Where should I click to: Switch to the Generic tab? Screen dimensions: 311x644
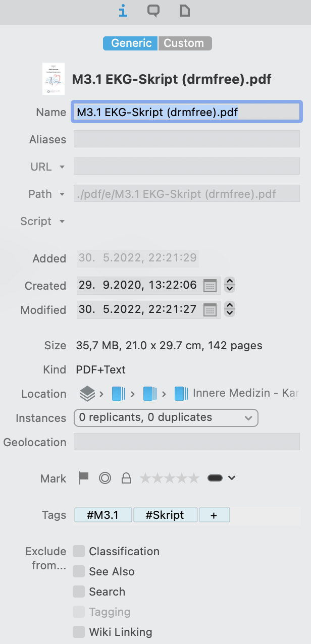(131, 43)
